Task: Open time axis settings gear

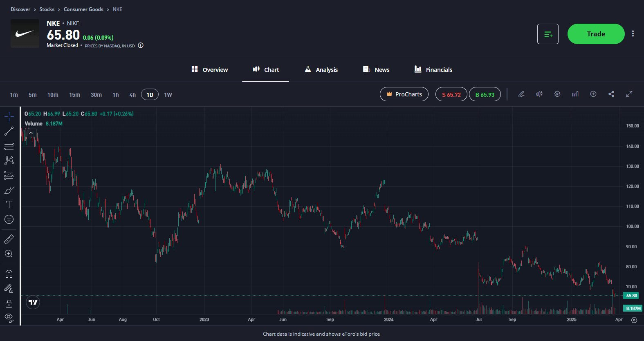Action: (x=634, y=320)
